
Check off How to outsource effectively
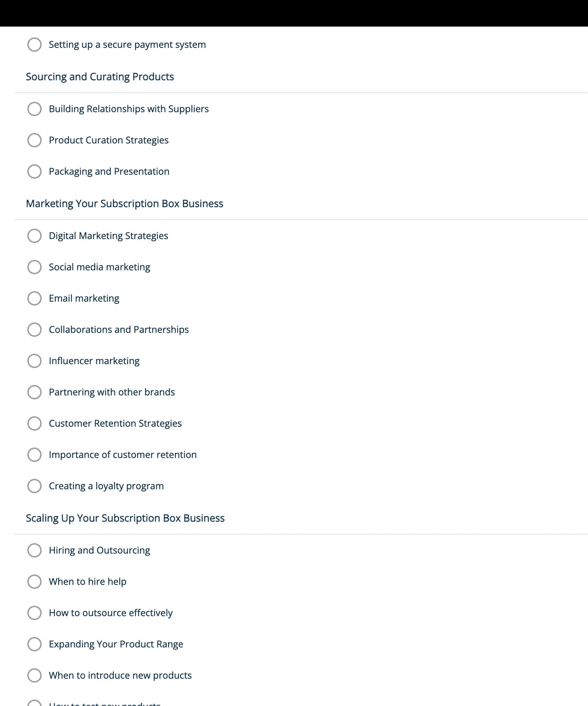pos(34,613)
